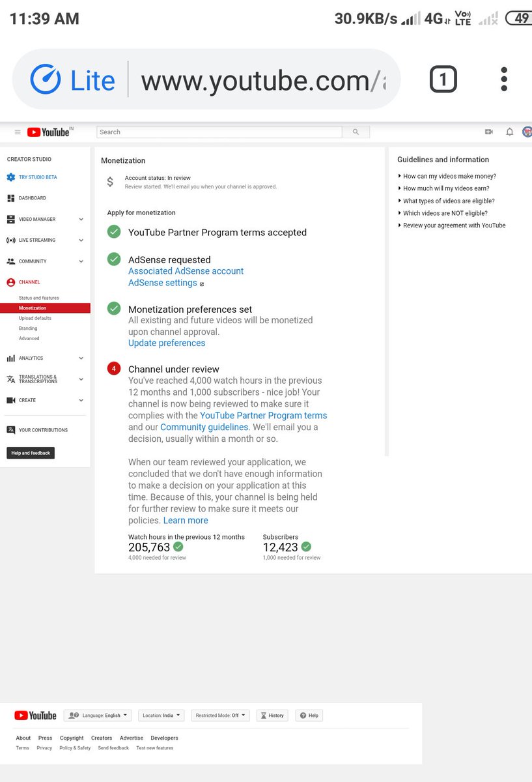Open the Restricted Mode: Off dropdown
The image size is (532, 782).
tap(221, 716)
